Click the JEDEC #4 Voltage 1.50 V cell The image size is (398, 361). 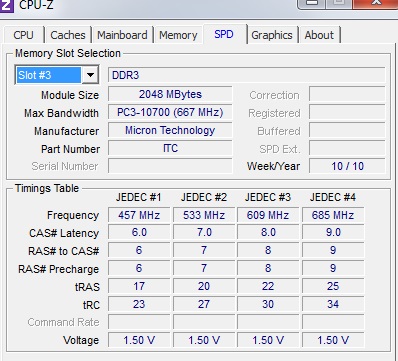(x=333, y=340)
